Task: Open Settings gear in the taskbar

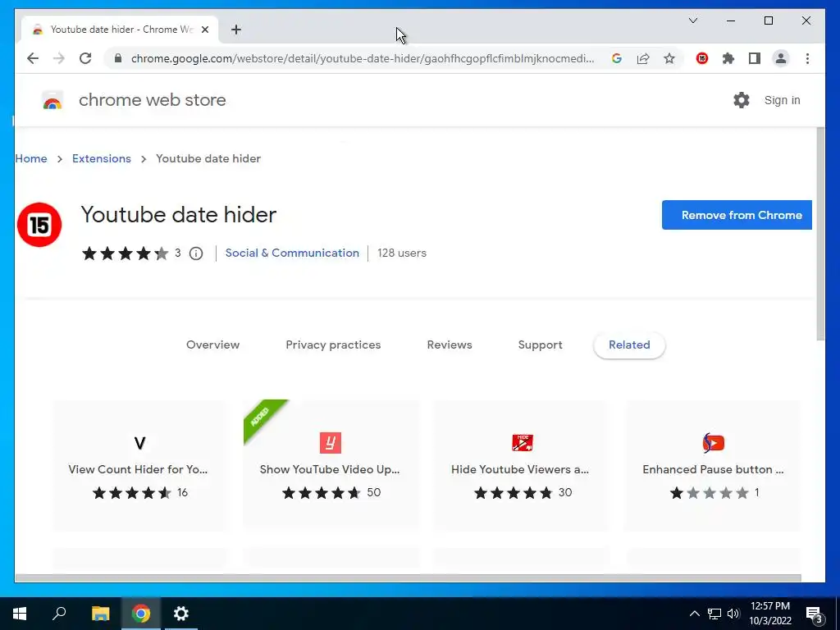Action: [181, 614]
